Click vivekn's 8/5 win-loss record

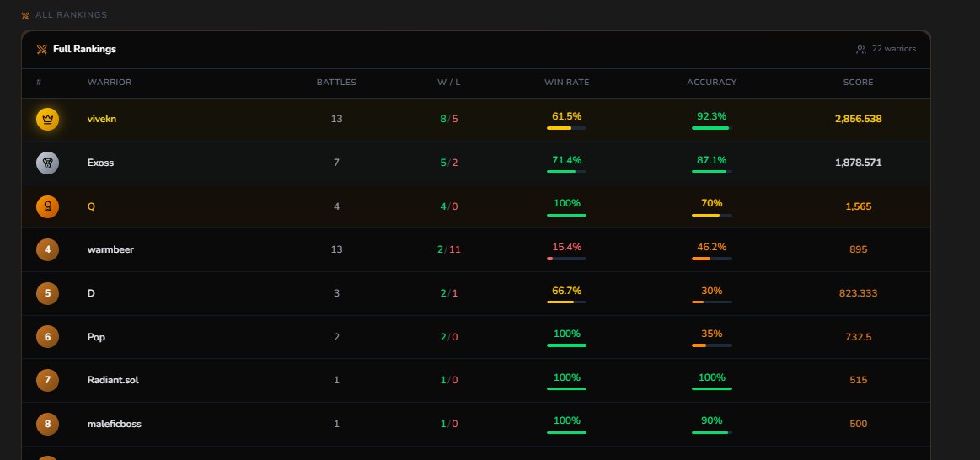tap(449, 120)
